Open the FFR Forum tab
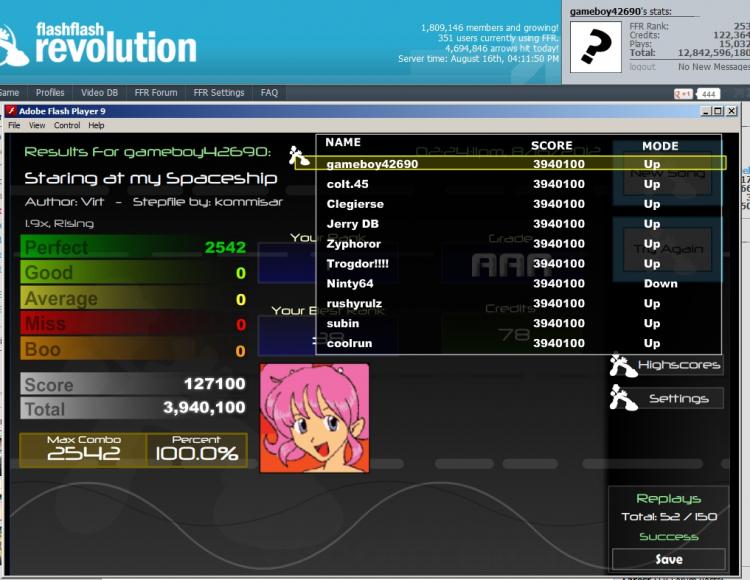The height and width of the screenshot is (580, 750). pos(156,93)
